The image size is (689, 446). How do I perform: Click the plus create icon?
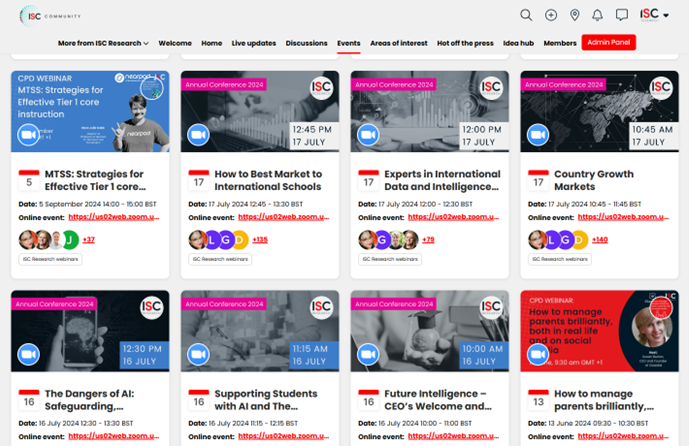pos(551,15)
